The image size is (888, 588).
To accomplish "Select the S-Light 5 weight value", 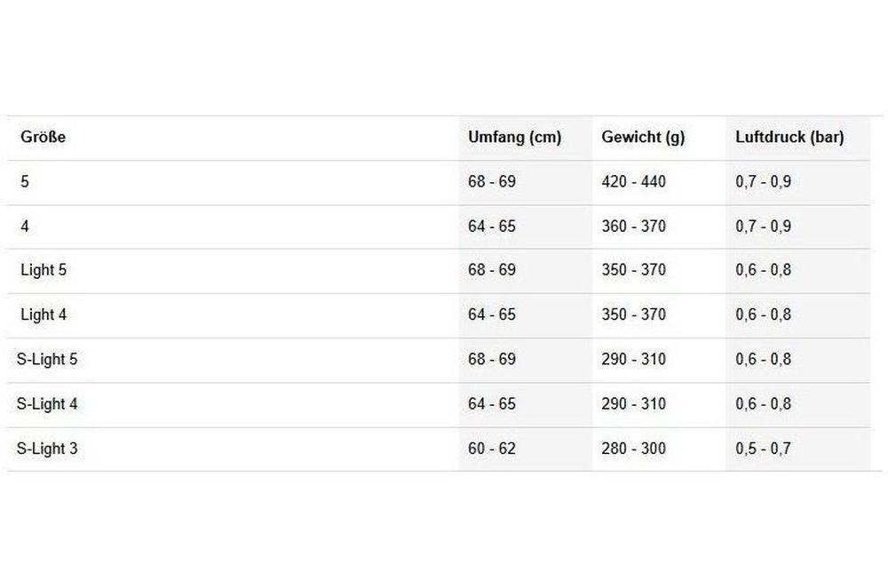I will (633, 360).
